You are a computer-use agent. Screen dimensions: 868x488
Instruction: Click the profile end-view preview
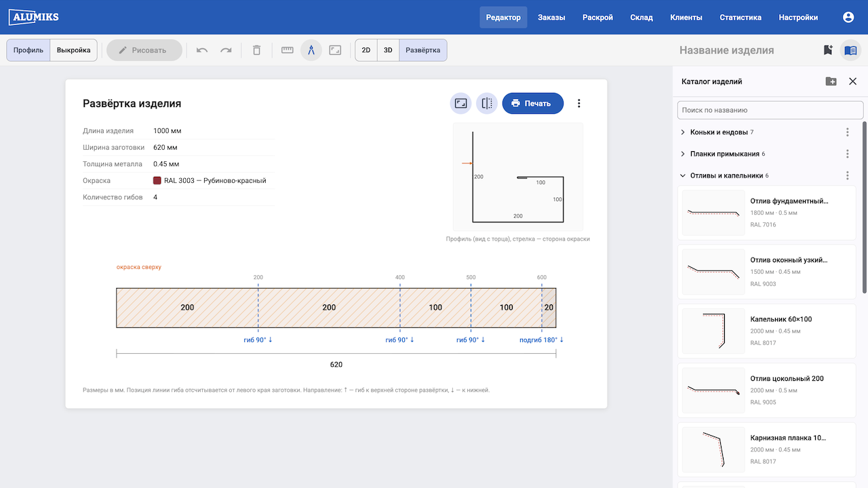(x=518, y=177)
